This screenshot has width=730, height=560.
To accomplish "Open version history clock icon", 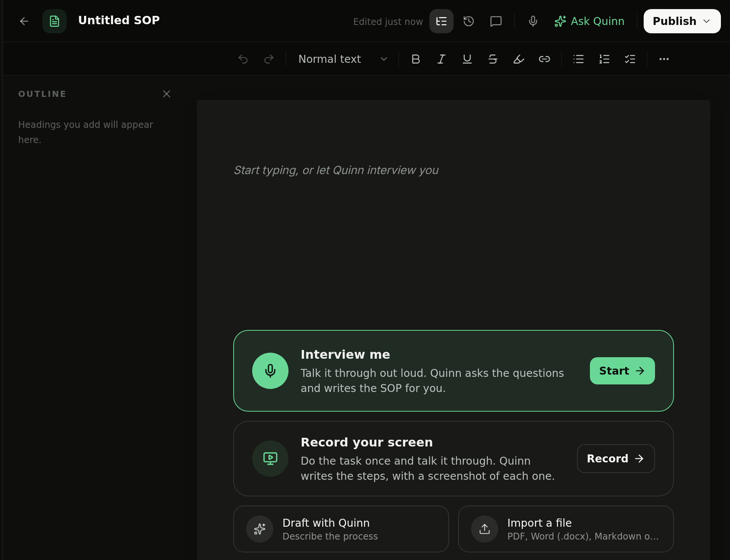I will (469, 21).
